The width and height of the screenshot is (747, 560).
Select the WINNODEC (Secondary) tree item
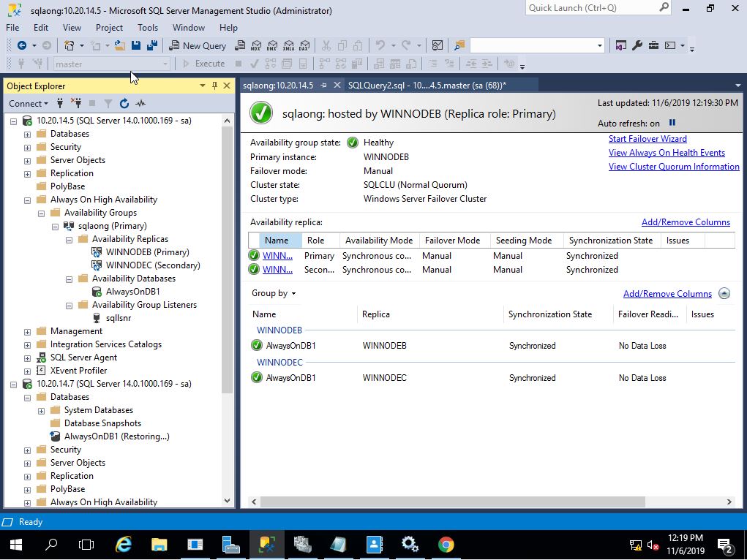click(x=153, y=265)
